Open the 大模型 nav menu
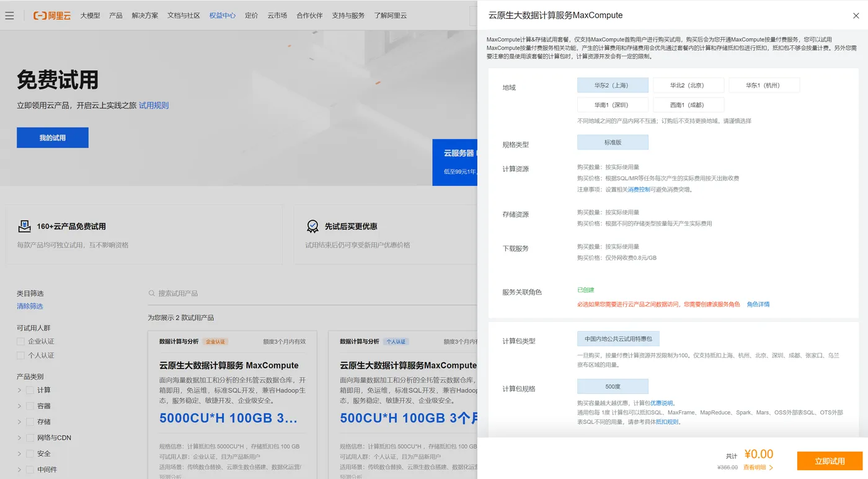Image resolution: width=868 pixels, height=479 pixels. pyautogui.click(x=90, y=16)
